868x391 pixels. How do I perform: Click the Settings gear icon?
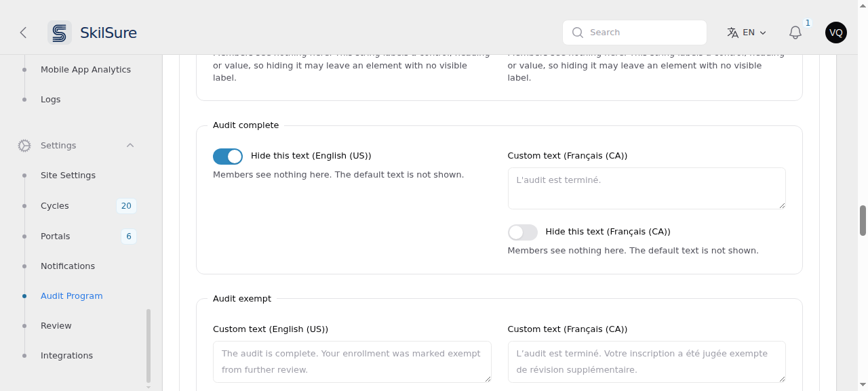point(24,146)
